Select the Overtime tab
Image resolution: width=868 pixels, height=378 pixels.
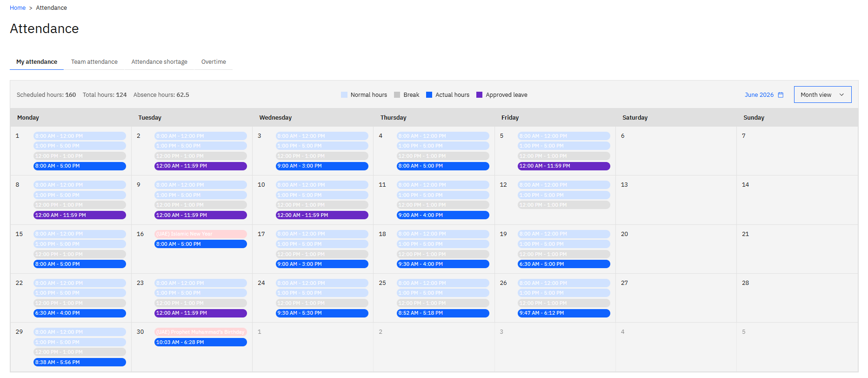pyautogui.click(x=214, y=62)
